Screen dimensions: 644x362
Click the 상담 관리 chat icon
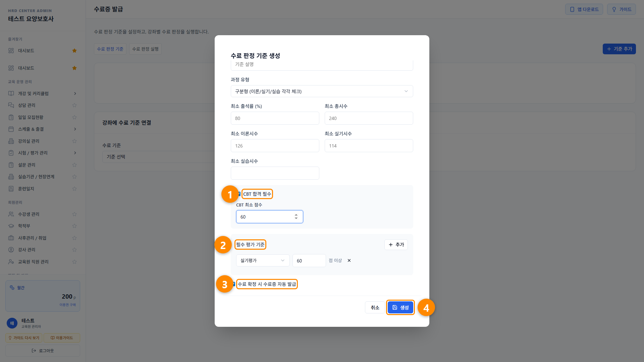[11, 105]
